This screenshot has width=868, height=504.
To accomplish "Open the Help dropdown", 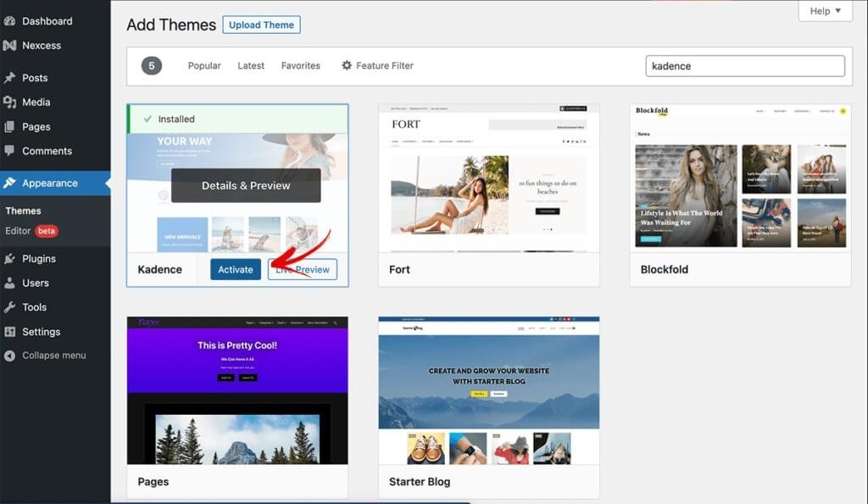I will point(825,10).
